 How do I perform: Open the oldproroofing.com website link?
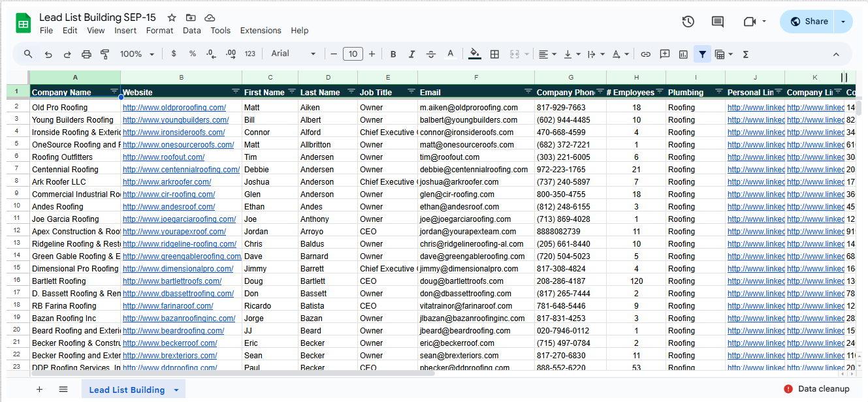tap(174, 108)
